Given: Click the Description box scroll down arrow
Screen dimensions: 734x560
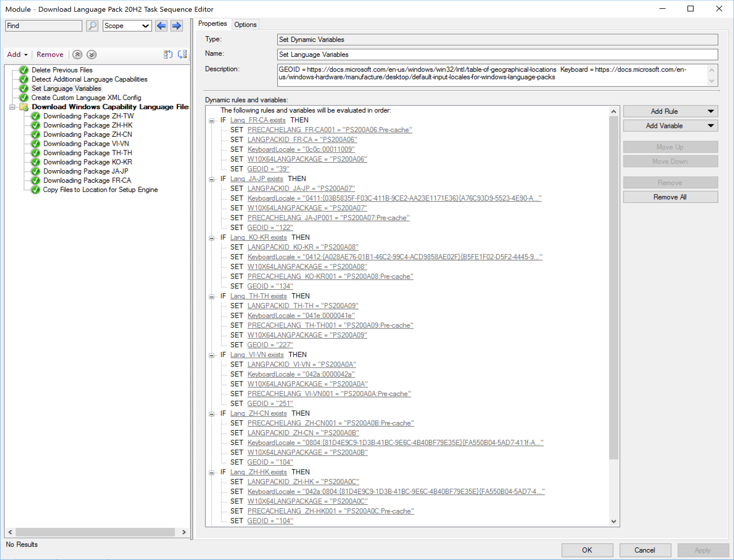Looking at the screenshot, I should 712,81.
